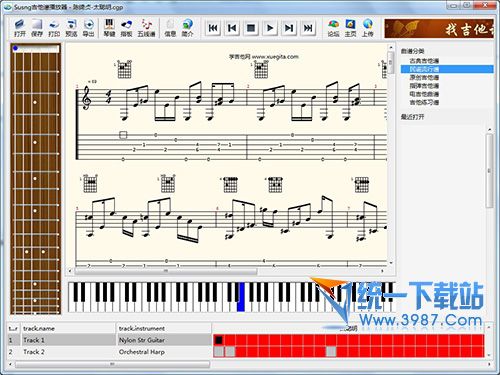500x375 pixels.
Task: Go to the previous measure
Action: (x=232, y=28)
